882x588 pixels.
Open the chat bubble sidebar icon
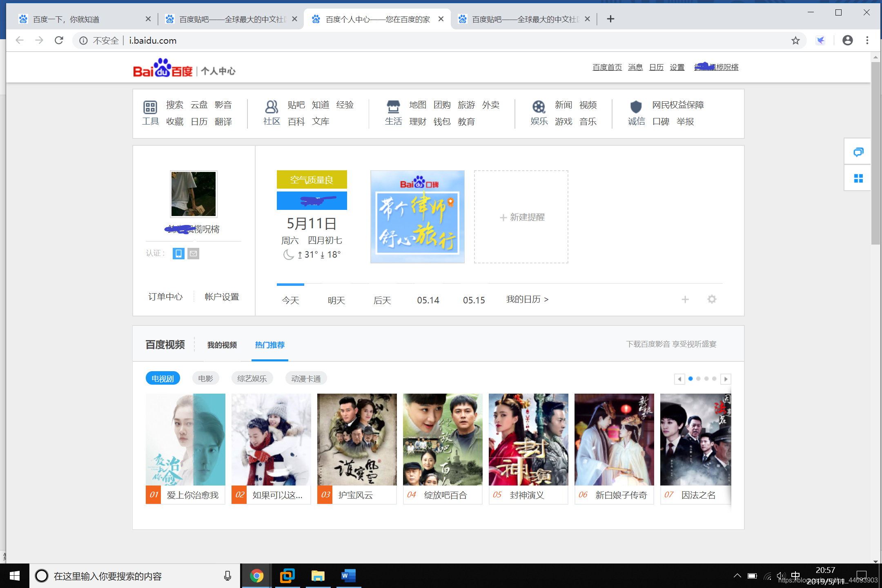858,152
